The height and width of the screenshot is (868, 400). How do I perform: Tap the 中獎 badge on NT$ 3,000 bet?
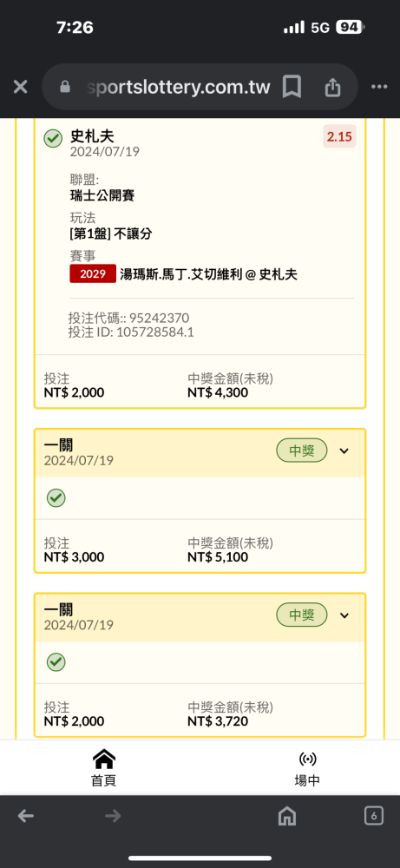[302, 451]
